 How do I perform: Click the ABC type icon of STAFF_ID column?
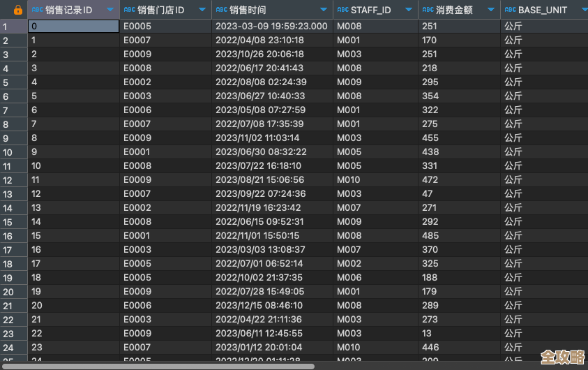[x=342, y=10]
